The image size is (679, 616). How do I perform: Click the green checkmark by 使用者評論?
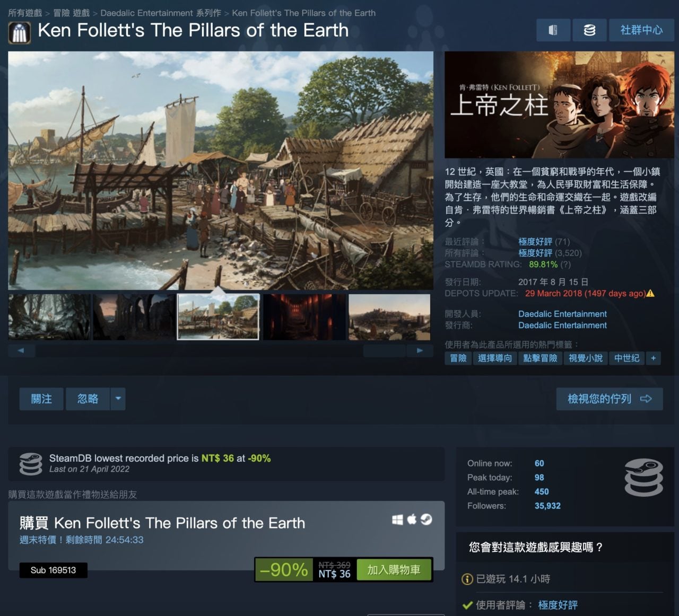coord(467,605)
